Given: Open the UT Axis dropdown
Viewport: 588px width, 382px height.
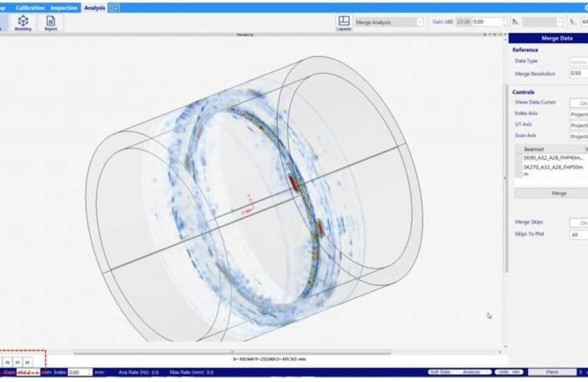Looking at the screenshot, I should click(579, 126).
